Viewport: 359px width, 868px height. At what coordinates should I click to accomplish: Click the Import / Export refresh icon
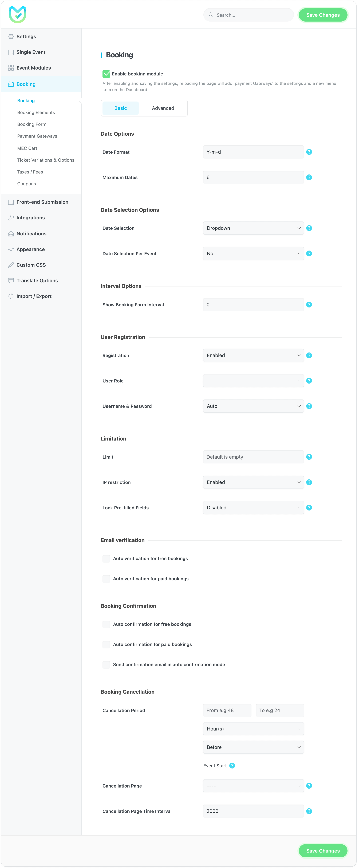point(11,296)
